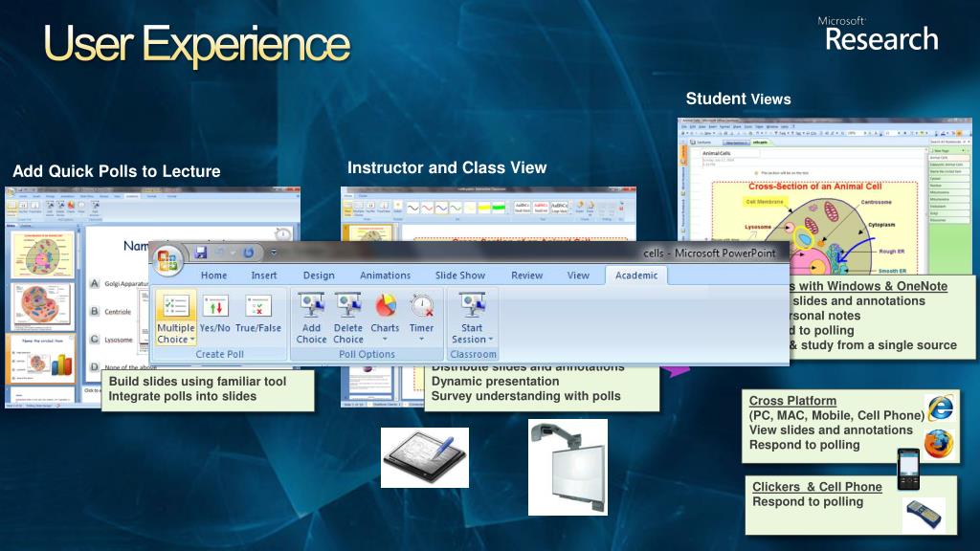Viewport: 980px width, 551px height.
Task: Open the Customize Quick Access Toolbar arrow
Action: coord(273,253)
